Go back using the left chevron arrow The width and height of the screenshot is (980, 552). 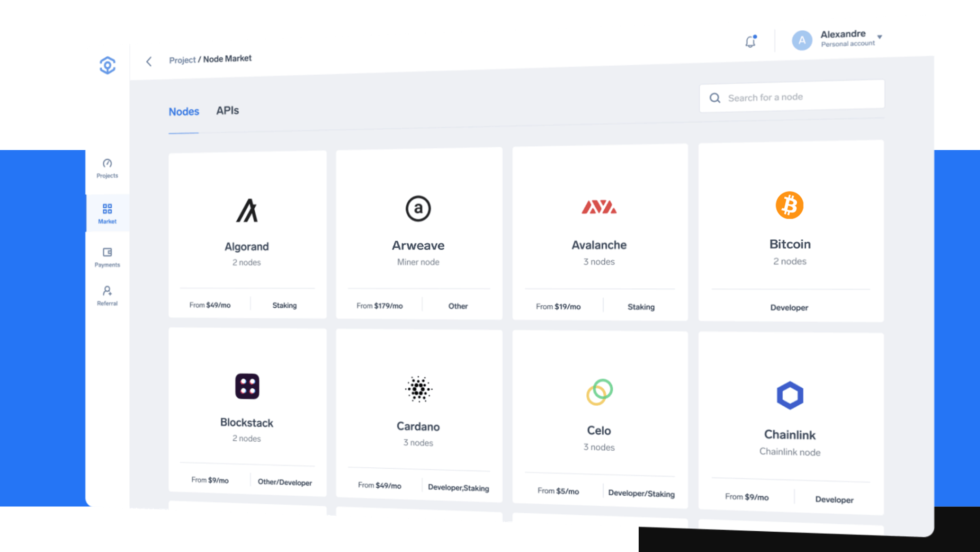coord(149,61)
